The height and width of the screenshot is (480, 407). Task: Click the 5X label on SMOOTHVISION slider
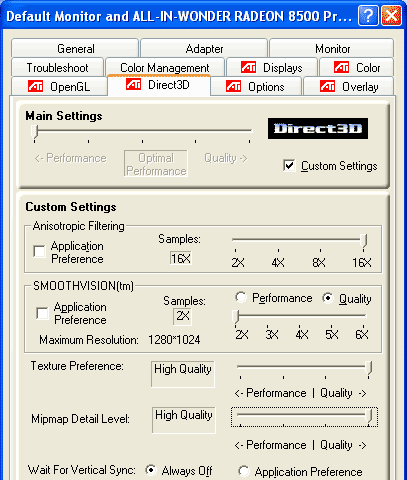tap(332, 334)
